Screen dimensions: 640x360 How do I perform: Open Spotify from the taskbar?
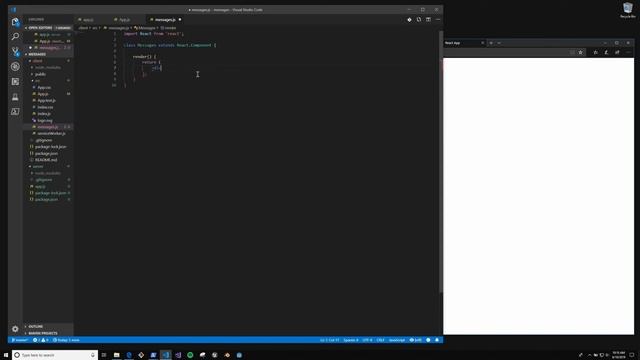pos(190,355)
